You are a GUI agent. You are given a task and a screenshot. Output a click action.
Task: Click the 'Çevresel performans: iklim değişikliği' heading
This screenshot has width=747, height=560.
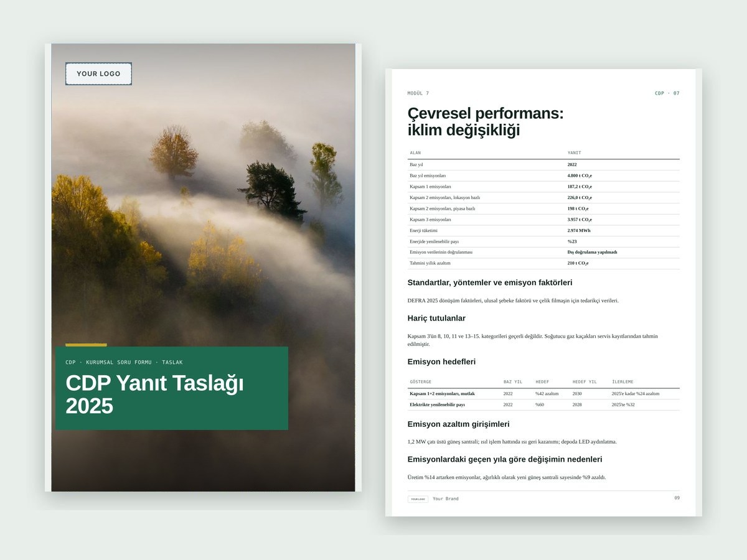[486, 122]
